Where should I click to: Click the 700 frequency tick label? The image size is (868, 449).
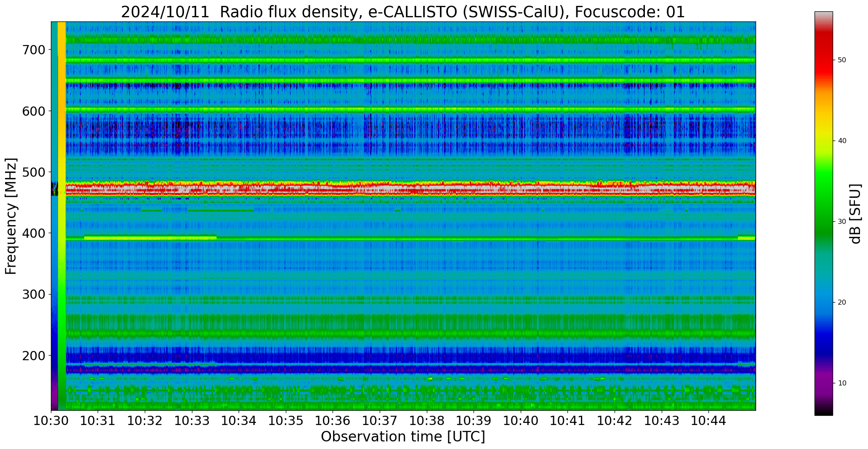(33, 50)
